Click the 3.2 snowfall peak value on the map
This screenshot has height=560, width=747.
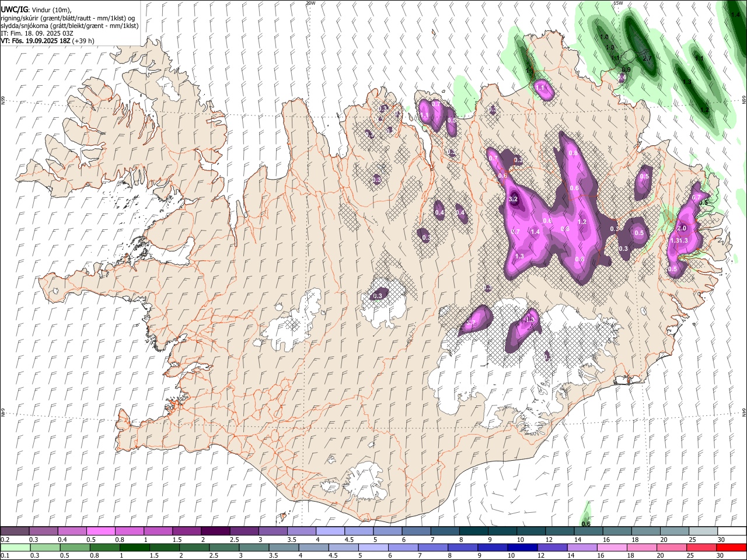pos(514,199)
